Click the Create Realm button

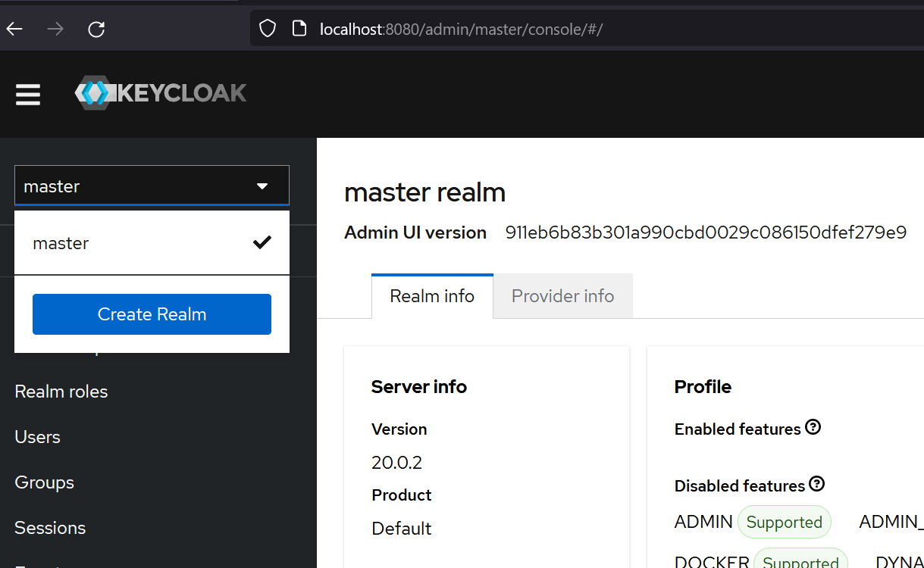point(152,314)
